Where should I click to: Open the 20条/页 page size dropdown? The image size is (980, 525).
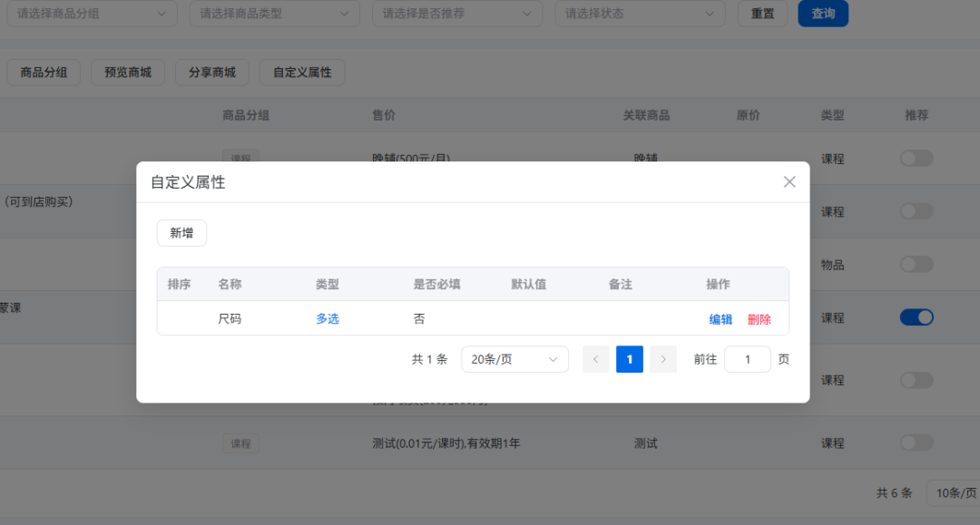514,359
